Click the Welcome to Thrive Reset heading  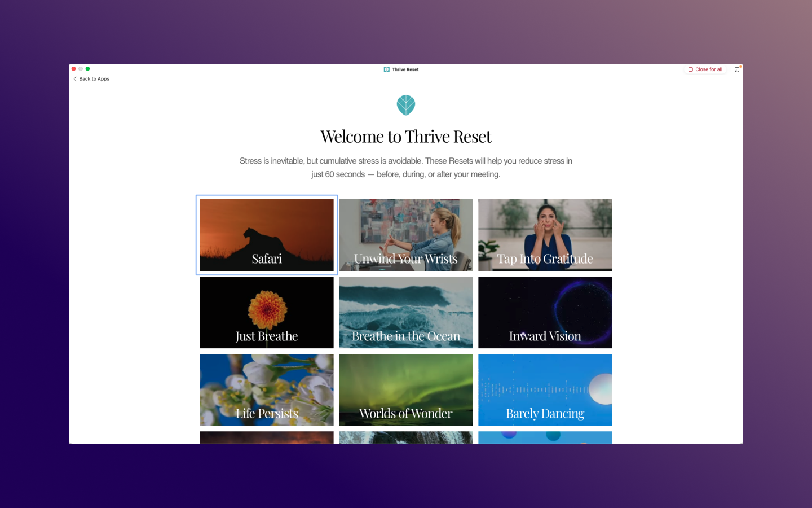406,137
